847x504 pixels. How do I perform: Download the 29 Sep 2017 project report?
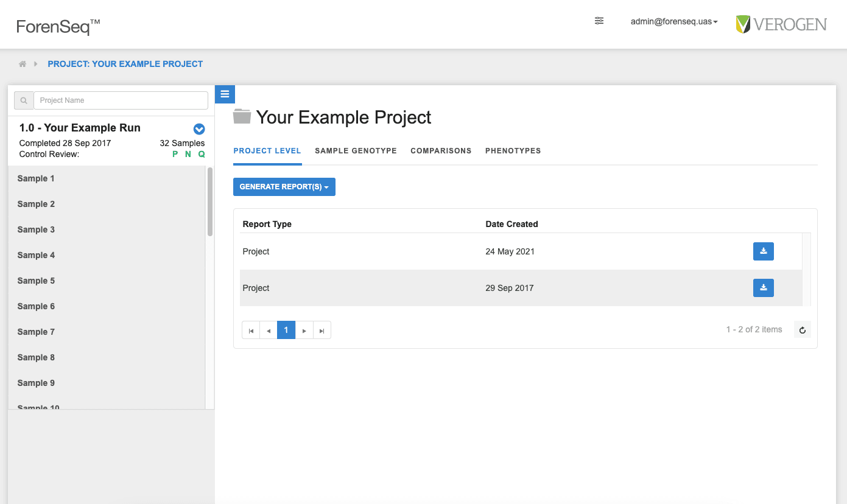coord(764,288)
